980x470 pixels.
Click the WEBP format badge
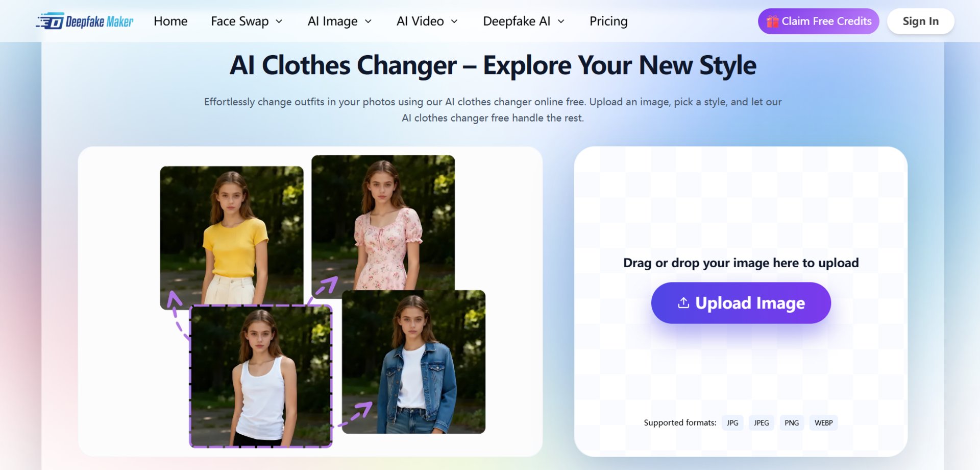click(x=823, y=423)
